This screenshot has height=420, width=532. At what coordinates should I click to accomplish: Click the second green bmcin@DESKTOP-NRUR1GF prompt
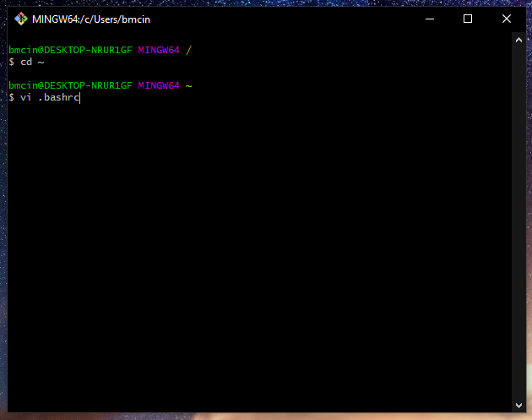point(70,85)
